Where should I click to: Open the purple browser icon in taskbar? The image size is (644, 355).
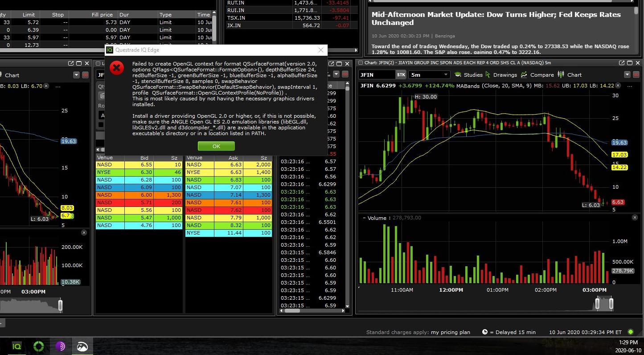(x=61, y=346)
